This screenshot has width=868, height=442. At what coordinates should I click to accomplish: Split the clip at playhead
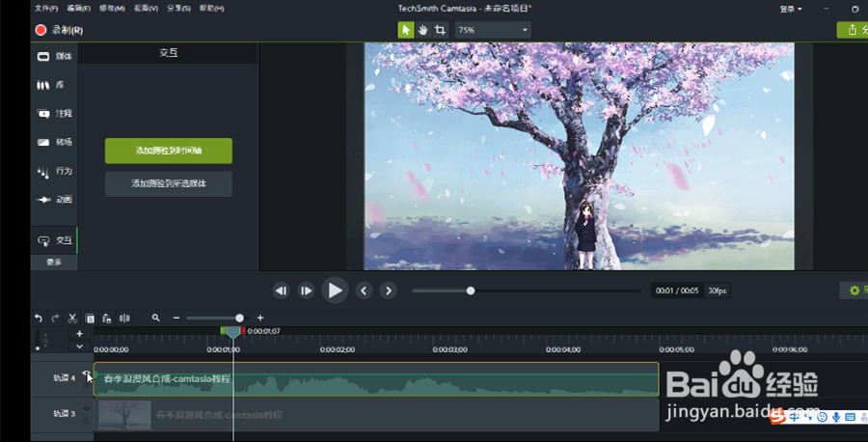click(124, 318)
